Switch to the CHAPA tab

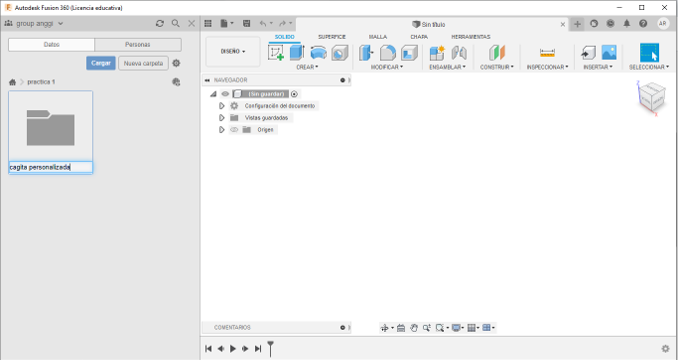[419, 37]
